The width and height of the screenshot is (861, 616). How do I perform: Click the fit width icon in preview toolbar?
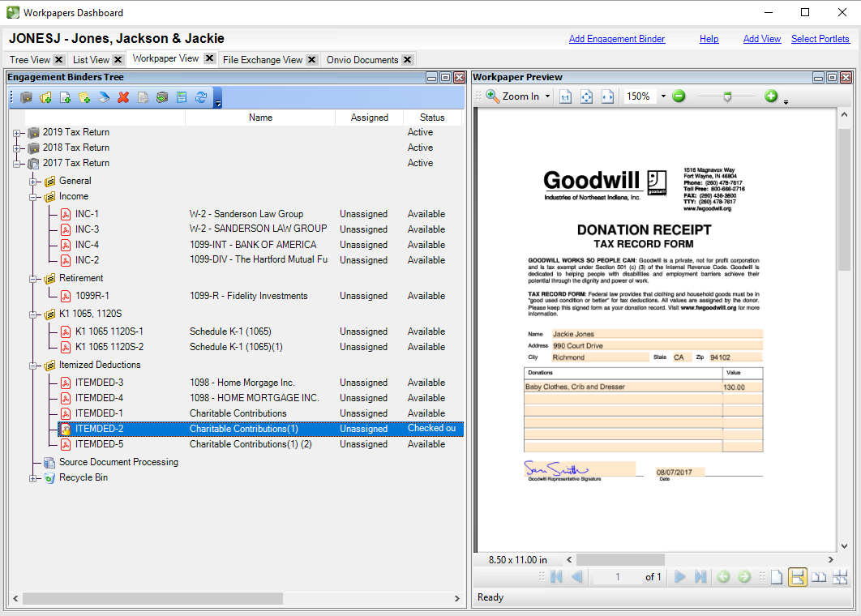pos(607,96)
